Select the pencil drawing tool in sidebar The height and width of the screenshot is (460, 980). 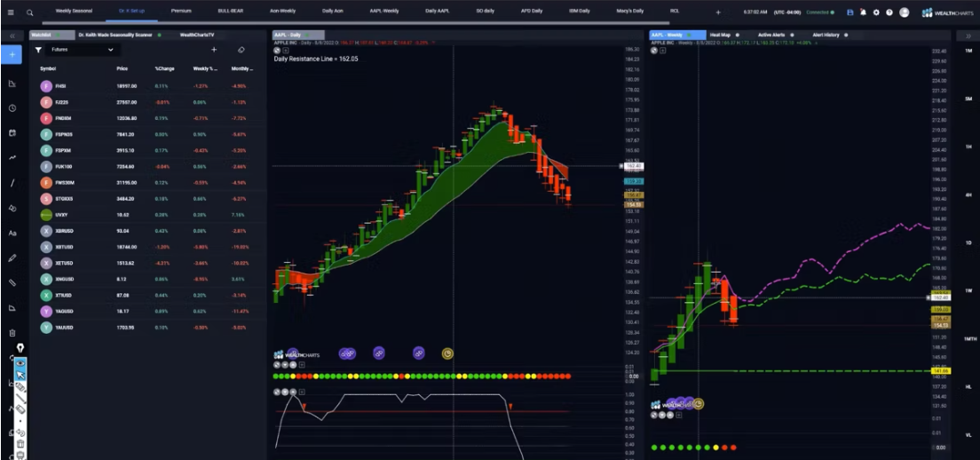click(12, 258)
